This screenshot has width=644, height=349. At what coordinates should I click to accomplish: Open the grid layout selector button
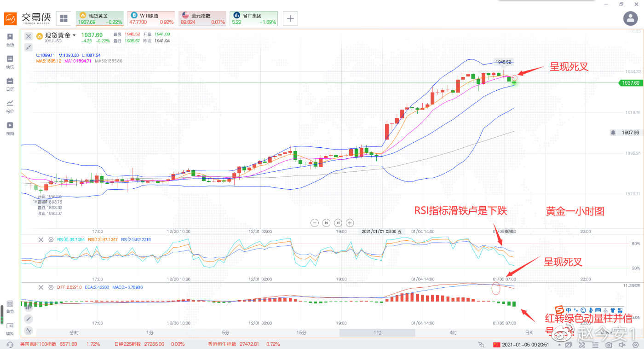(64, 18)
